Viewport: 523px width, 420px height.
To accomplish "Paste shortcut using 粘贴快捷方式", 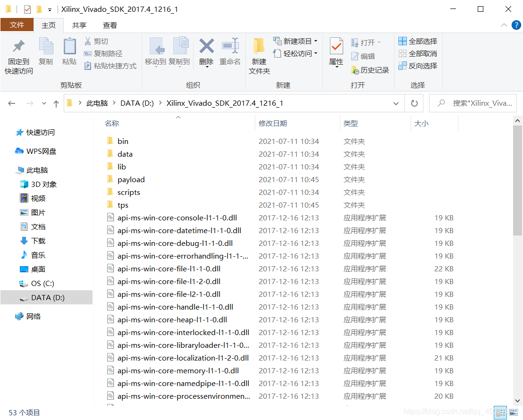I will pos(110,66).
